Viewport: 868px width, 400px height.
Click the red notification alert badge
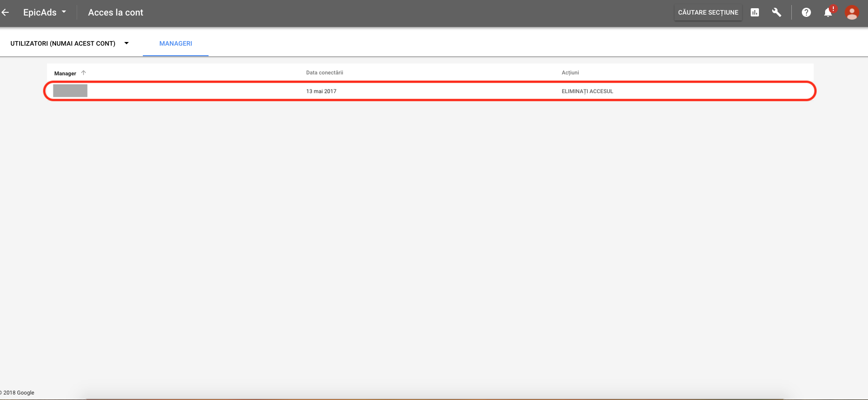[833, 8]
